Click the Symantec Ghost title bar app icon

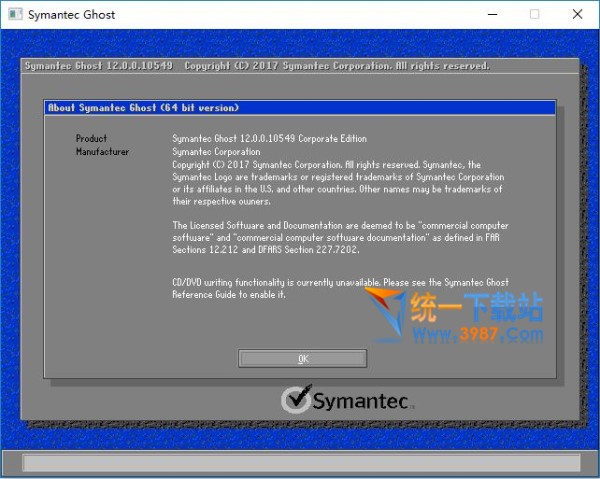(15, 15)
